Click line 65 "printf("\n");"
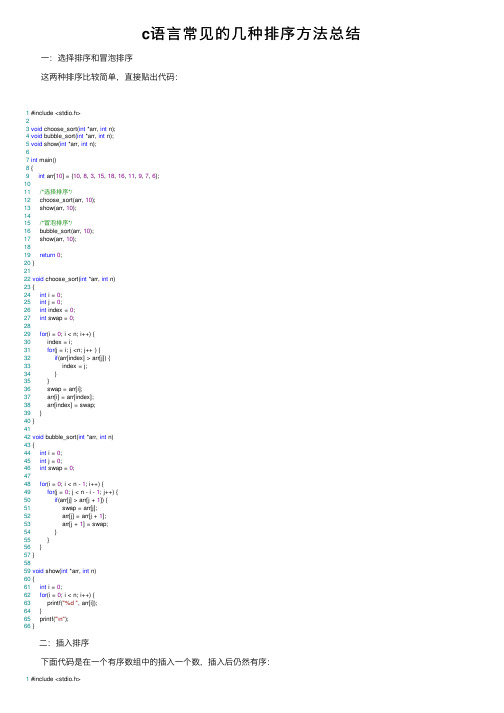The width and height of the screenshot is (504, 713). pyautogui.click(x=54, y=619)
